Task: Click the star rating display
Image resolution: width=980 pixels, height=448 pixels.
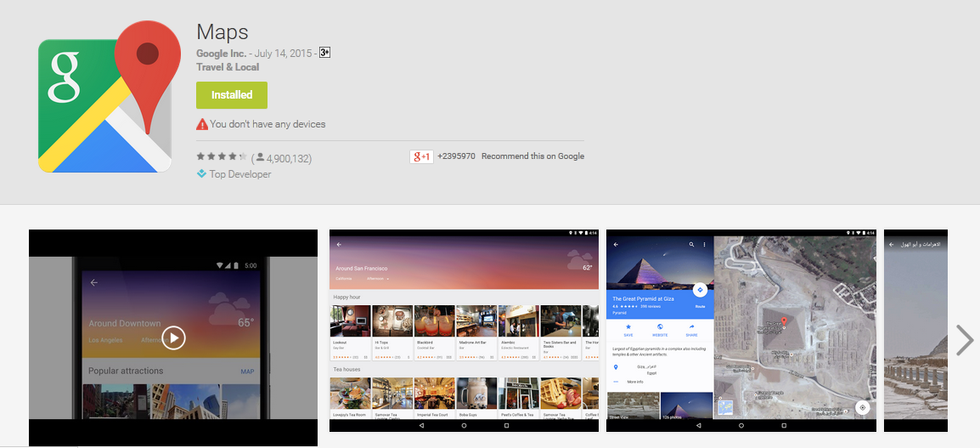Action: pos(222,157)
